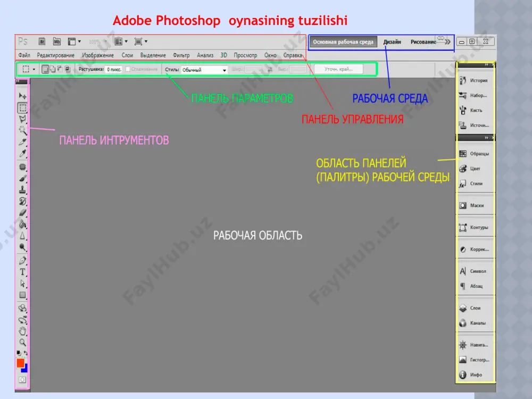
Task: Select the 3D Rotate tool
Action: pos(22,309)
